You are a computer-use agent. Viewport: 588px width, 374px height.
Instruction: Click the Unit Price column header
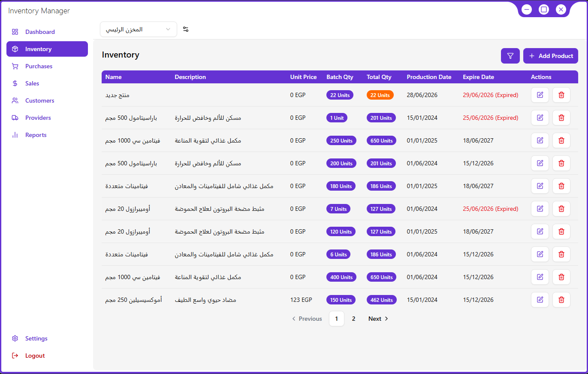[x=304, y=77]
